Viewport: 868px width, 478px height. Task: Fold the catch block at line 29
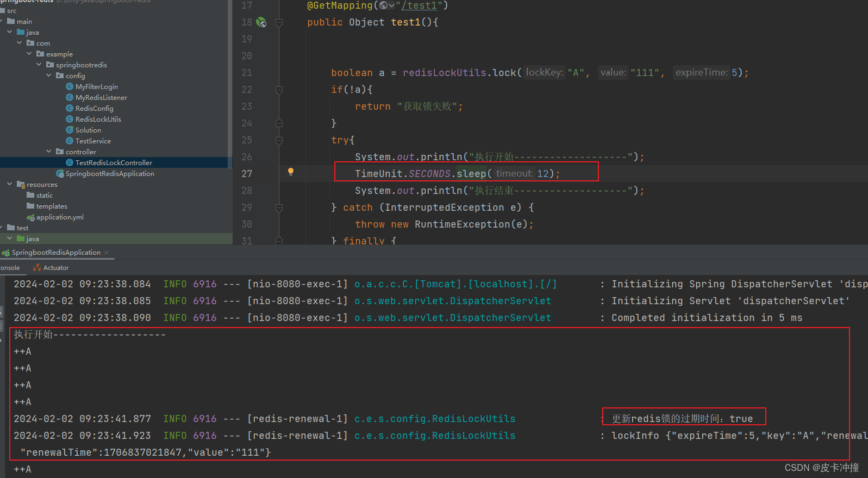point(279,207)
